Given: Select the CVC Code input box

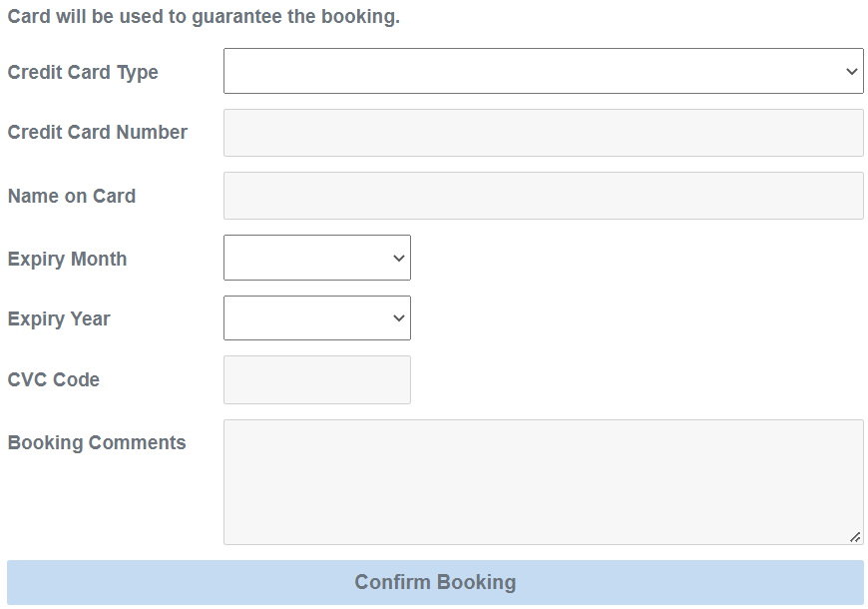Looking at the screenshot, I should point(316,380).
